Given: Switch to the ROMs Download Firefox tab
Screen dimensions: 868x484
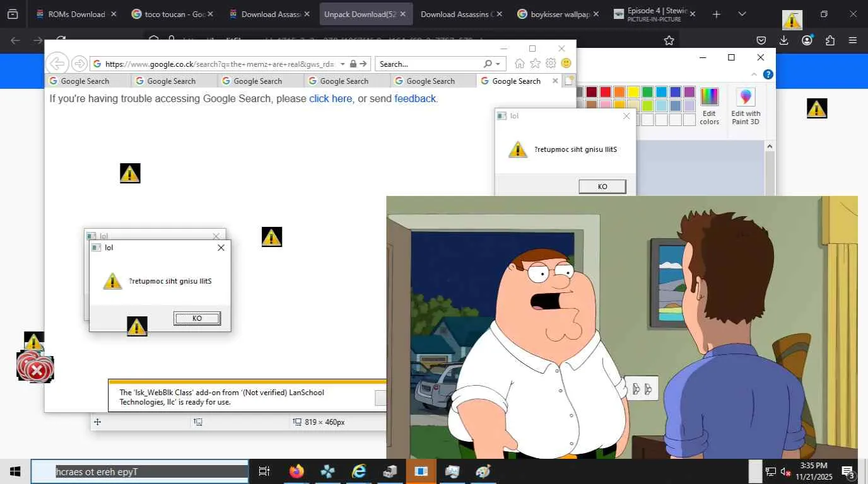Looking at the screenshot, I should tap(76, 14).
